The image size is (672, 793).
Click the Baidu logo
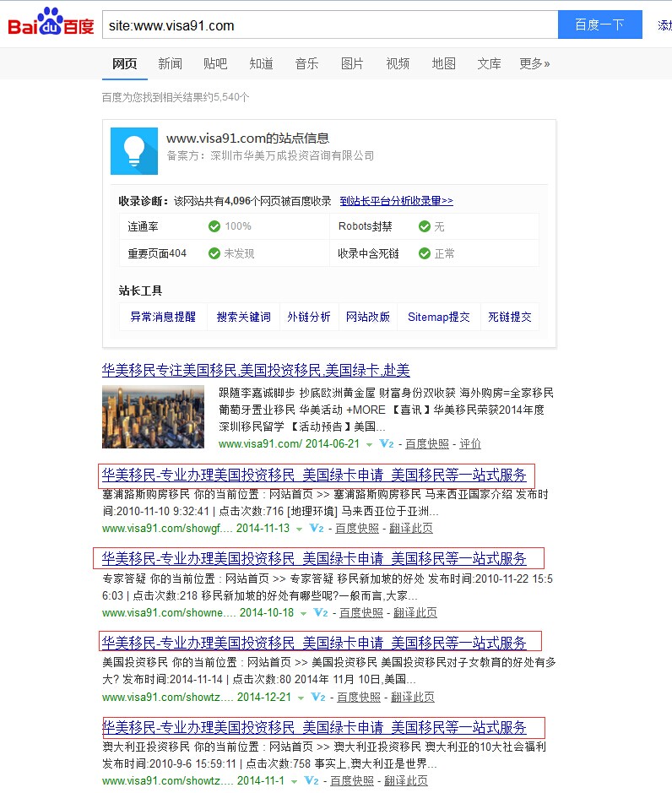point(51,22)
